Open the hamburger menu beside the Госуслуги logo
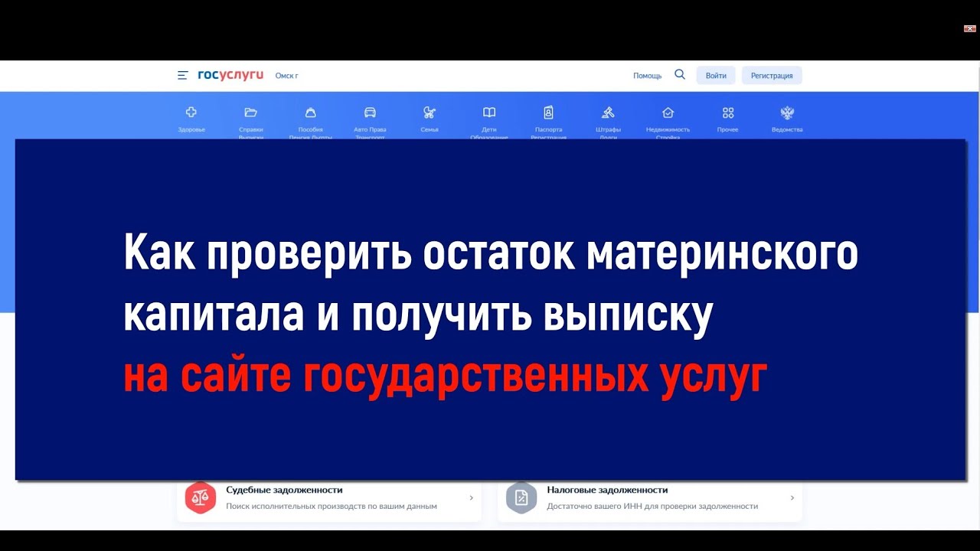 182,75
